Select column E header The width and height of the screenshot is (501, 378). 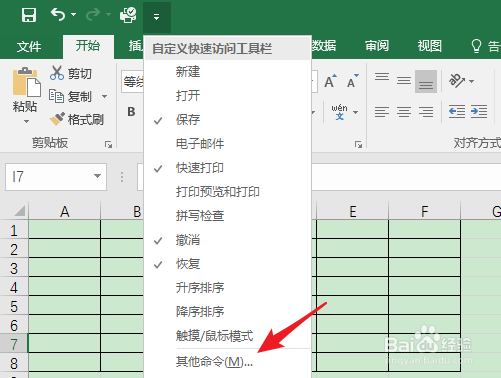click(353, 211)
